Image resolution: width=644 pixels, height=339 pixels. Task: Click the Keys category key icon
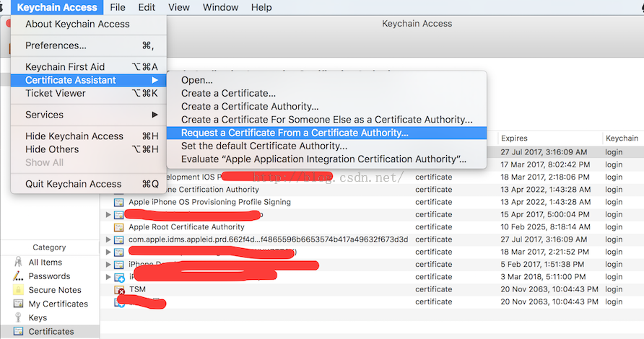pyautogui.click(x=18, y=317)
